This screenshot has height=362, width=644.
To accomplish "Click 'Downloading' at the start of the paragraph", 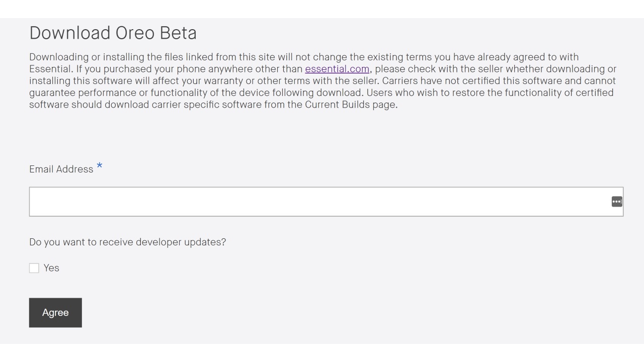I will 58,57.
